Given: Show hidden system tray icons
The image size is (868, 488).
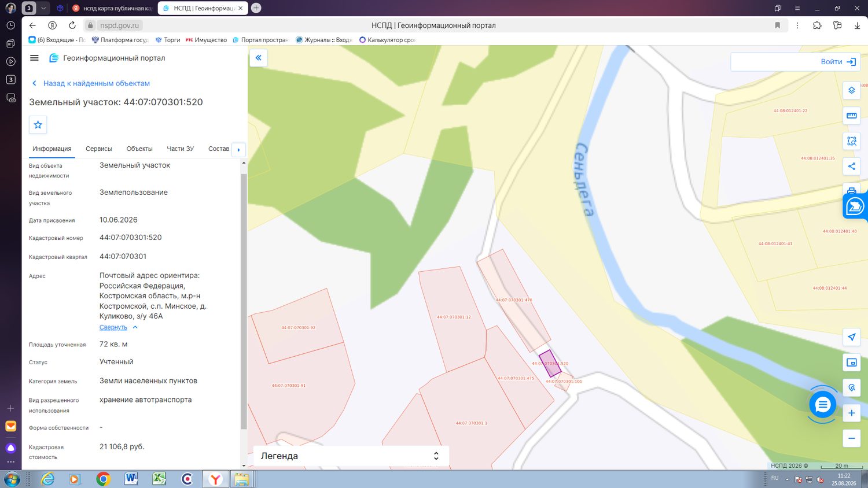Looking at the screenshot, I should (x=787, y=479).
